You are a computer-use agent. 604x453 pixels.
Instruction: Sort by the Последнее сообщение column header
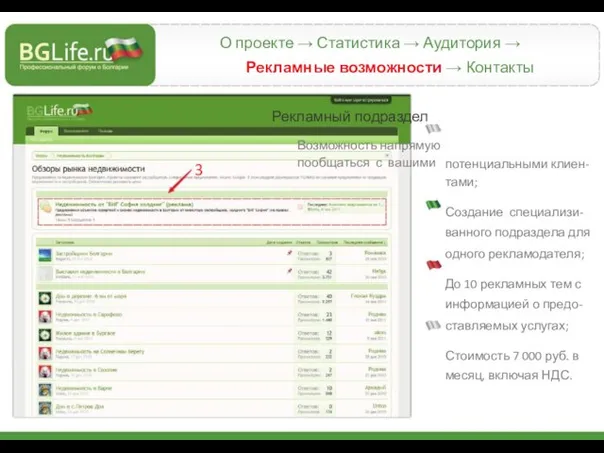[x=364, y=242]
